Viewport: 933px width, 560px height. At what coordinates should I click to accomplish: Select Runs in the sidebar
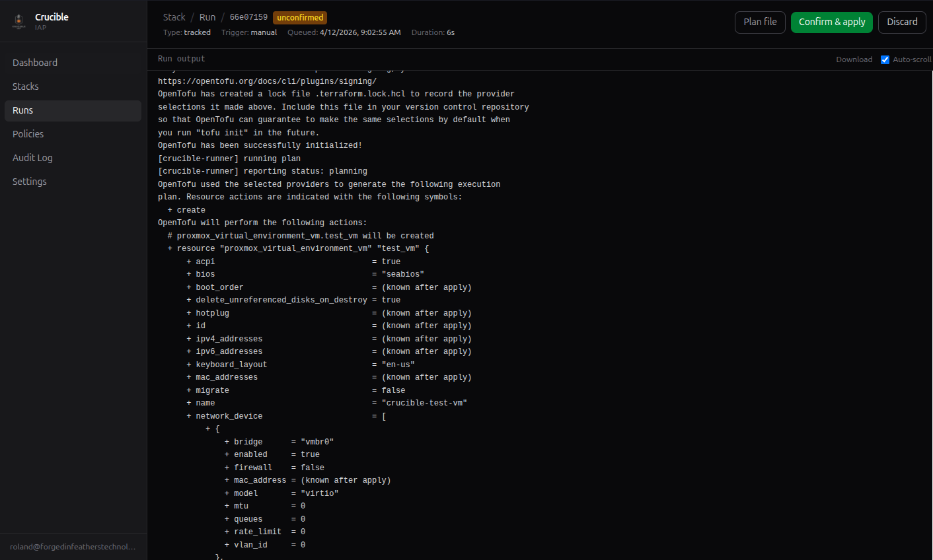tap(22, 110)
